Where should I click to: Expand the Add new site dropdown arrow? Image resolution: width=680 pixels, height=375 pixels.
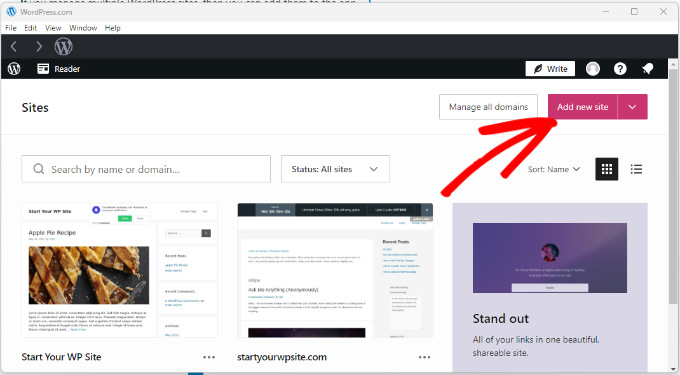632,107
